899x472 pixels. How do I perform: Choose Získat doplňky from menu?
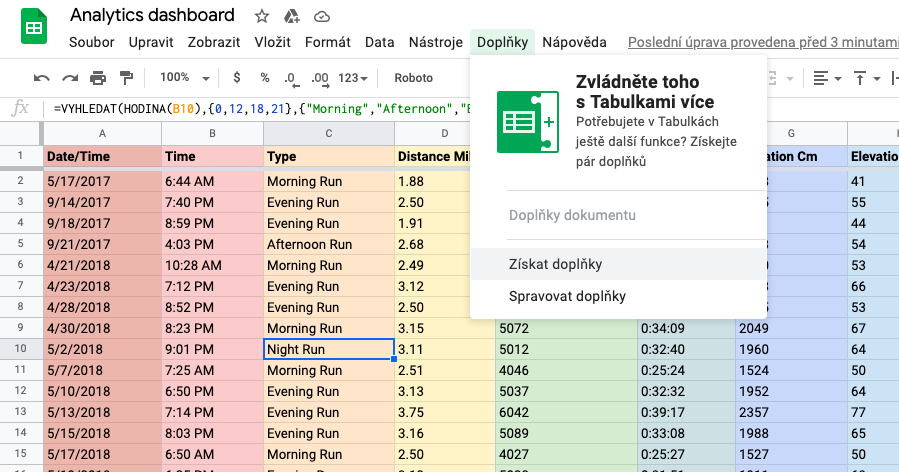coord(555,264)
